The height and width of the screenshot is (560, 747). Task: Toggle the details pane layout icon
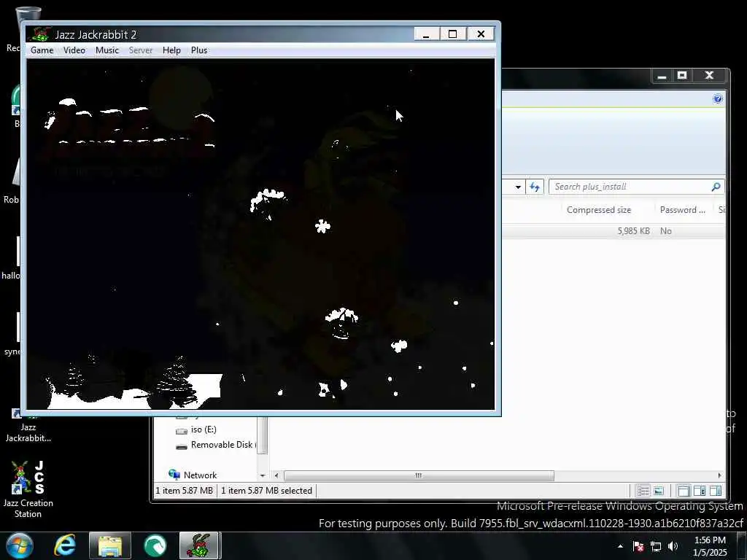tap(700, 491)
